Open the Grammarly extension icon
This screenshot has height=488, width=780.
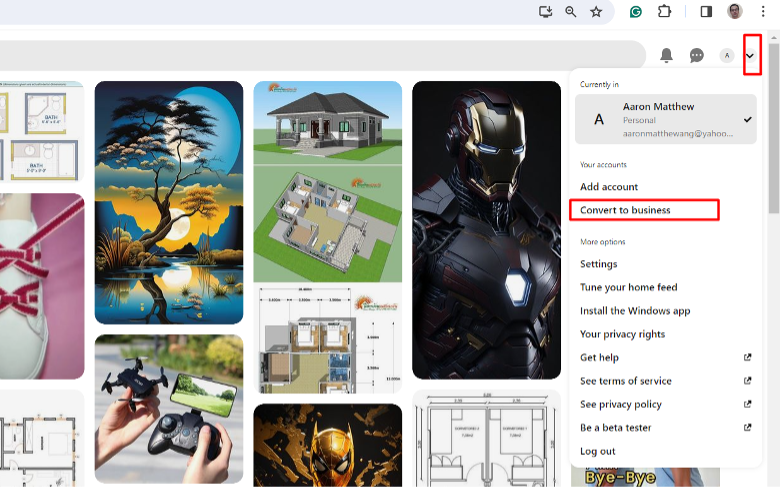tap(635, 11)
